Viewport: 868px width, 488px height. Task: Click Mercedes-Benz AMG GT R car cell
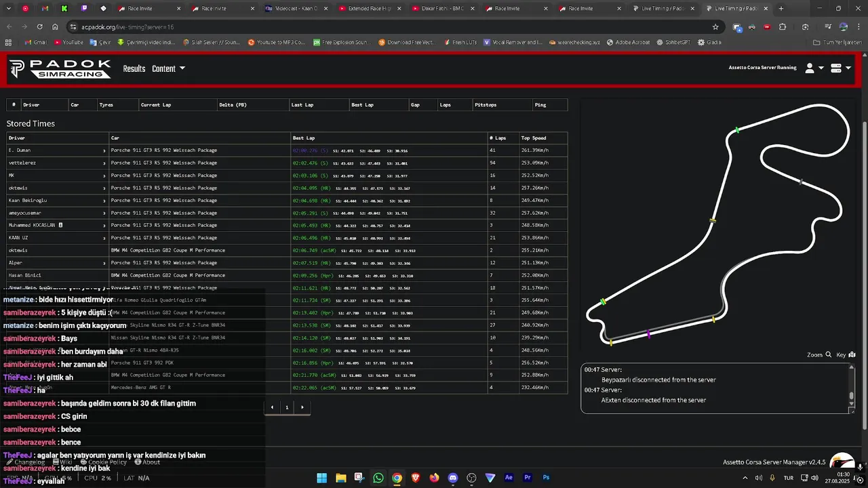[200, 388]
